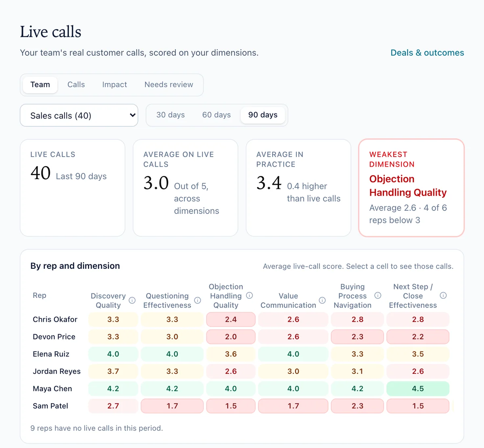
Task: Open the Impact tab
Action: click(115, 85)
